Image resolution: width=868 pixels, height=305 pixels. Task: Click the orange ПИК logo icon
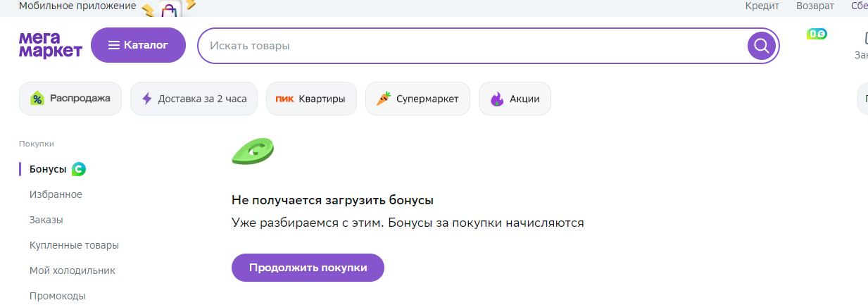284,99
